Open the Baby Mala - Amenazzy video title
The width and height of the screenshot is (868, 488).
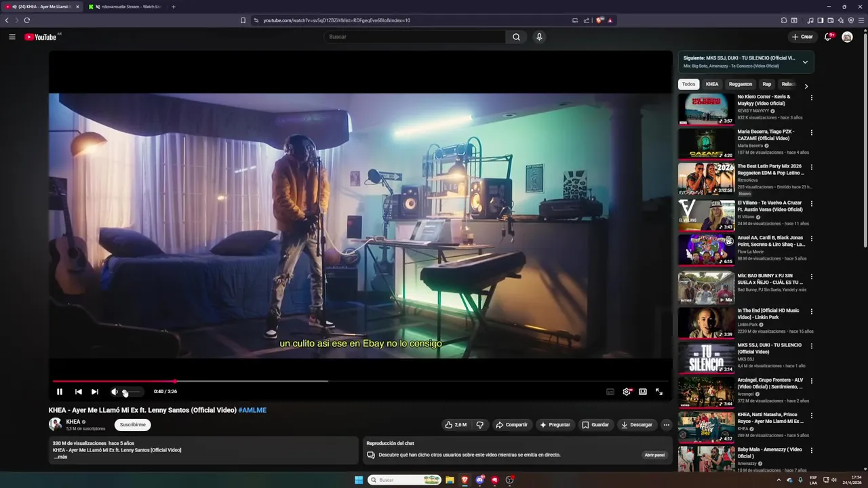[x=770, y=453]
